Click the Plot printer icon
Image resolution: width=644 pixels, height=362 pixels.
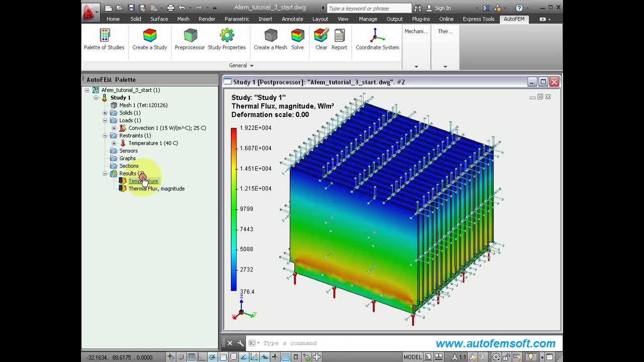170,8
